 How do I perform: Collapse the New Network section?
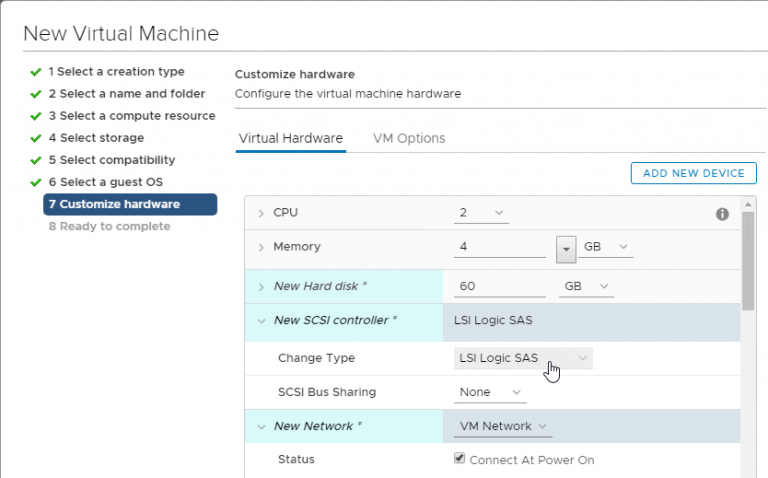pos(261,427)
